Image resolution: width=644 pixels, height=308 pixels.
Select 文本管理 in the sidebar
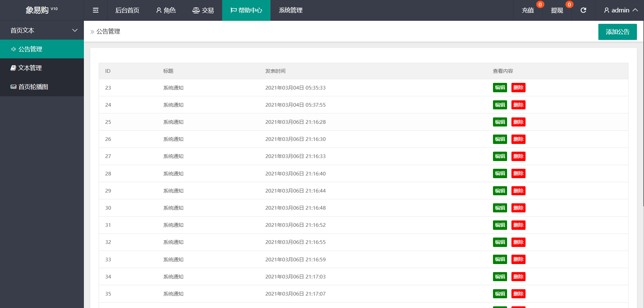tap(42, 68)
